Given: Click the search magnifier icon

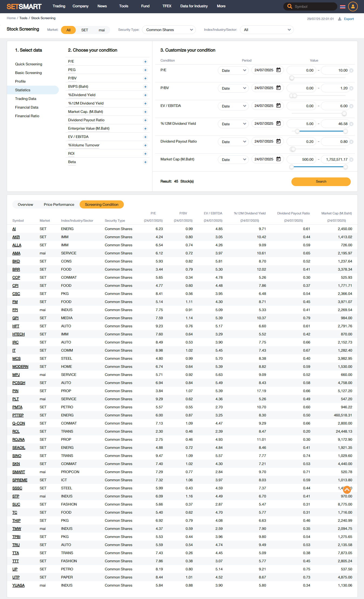Looking at the screenshot, I should click(x=290, y=6).
